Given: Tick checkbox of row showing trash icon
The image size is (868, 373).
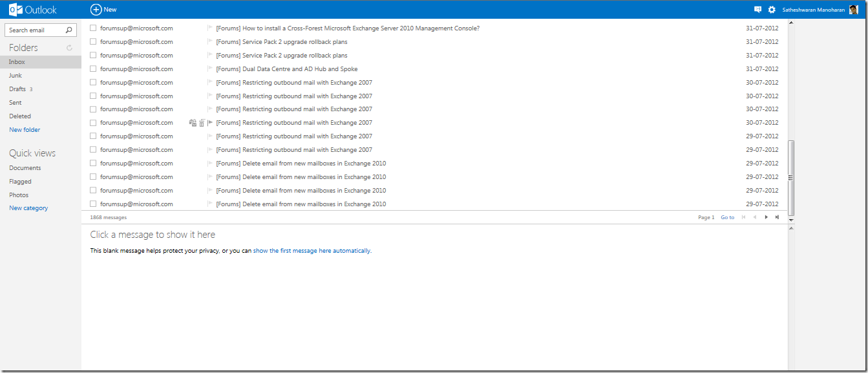Looking at the screenshot, I should [x=93, y=123].
